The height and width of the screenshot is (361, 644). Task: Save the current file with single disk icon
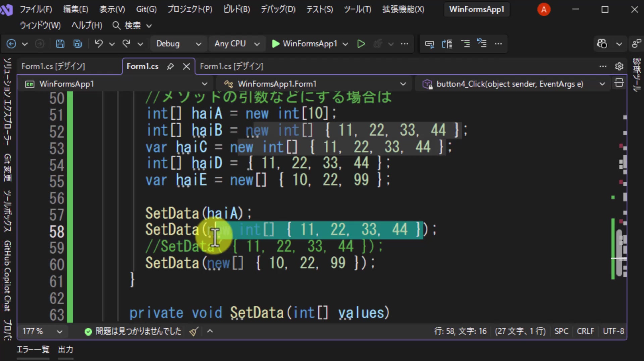tap(60, 44)
